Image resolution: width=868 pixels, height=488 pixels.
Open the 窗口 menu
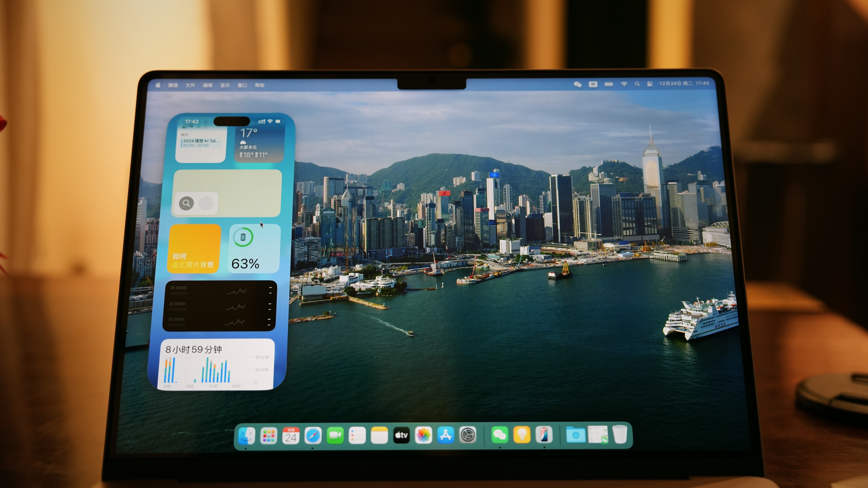[x=242, y=85]
